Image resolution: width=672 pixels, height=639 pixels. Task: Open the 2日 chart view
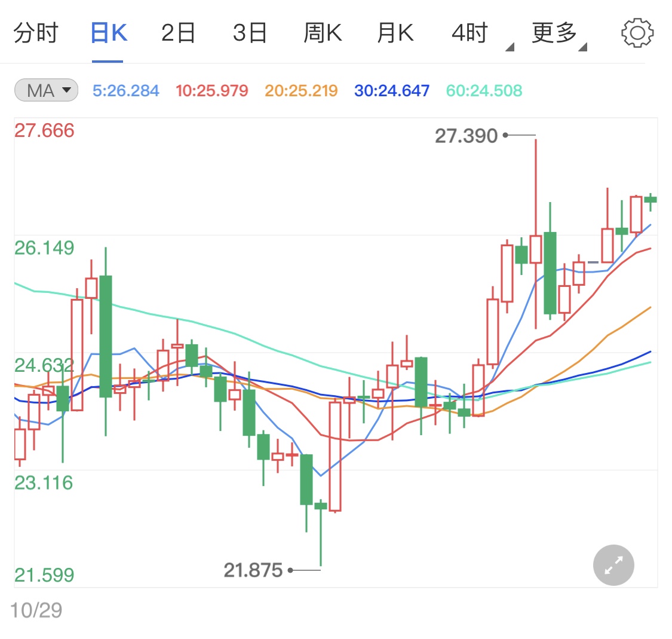(178, 33)
